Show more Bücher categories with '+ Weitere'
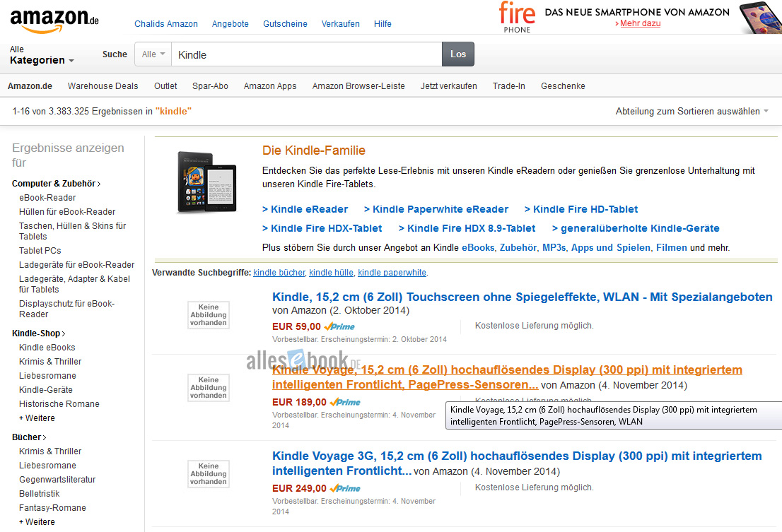This screenshot has height=532, width=782. (x=37, y=521)
